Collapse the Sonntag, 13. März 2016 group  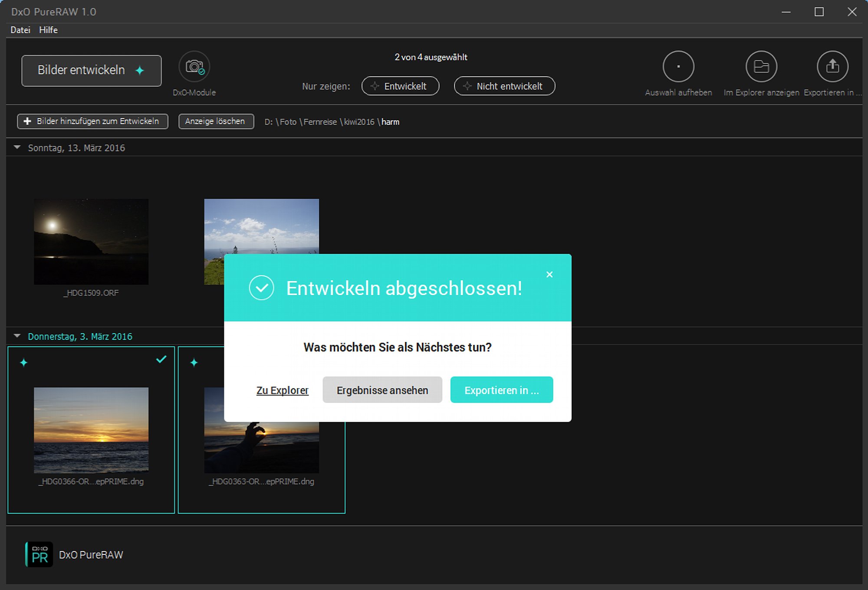coord(17,147)
